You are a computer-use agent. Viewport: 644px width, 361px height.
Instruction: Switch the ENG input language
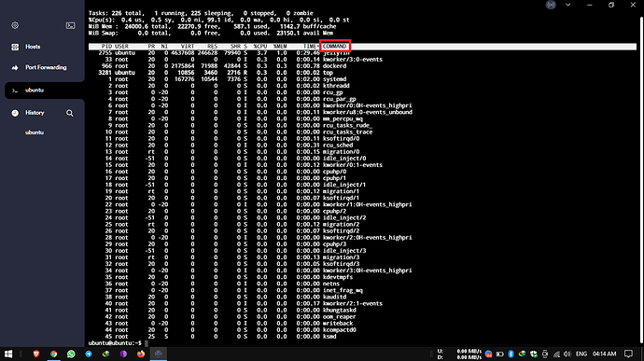581,354
